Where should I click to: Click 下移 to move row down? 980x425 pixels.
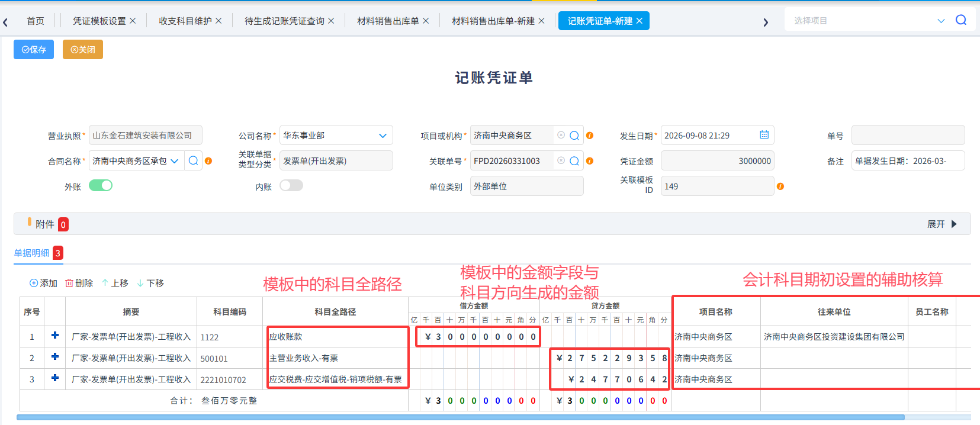[150, 283]
